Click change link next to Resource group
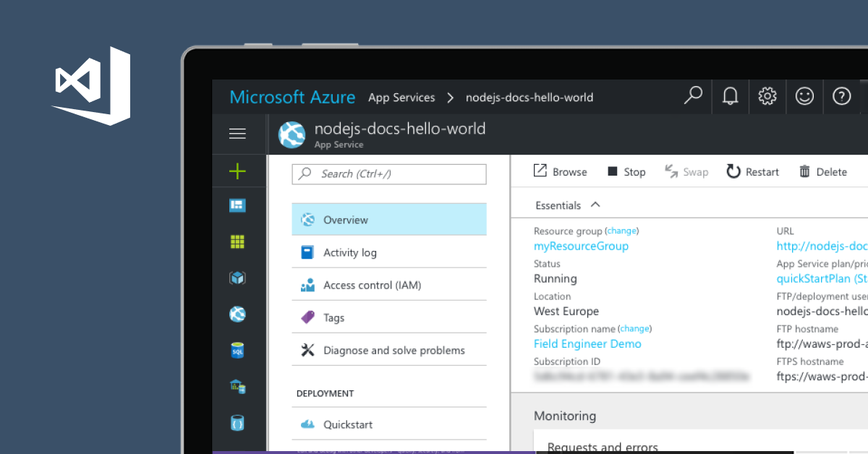 click(x=622, y=231)
